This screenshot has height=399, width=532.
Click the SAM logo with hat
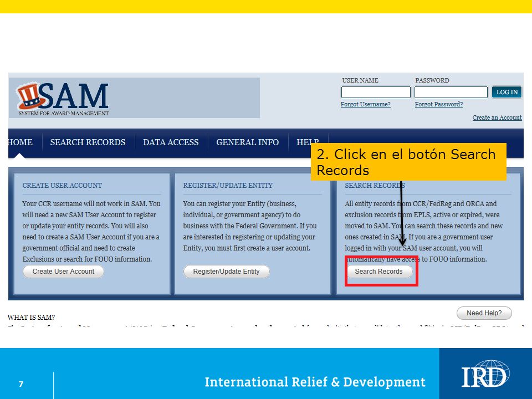pyautogui.click(x=63, y=99)
